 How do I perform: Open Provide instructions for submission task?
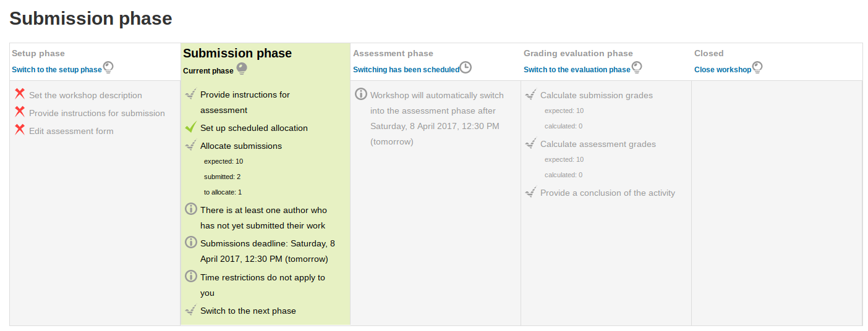[97, 113]
